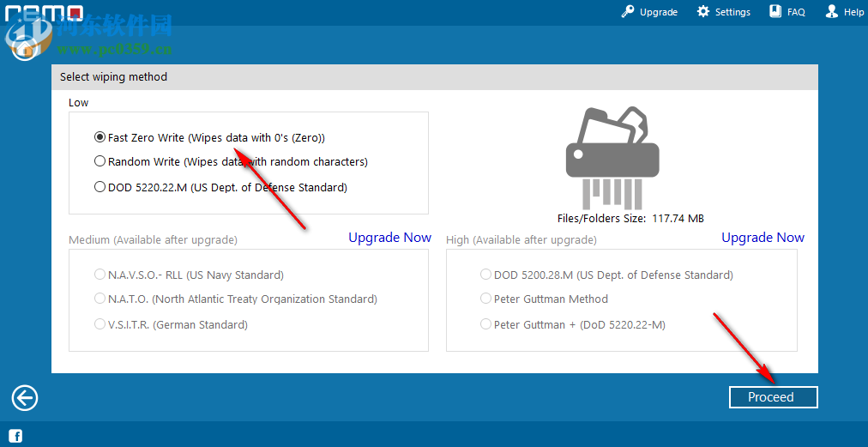
Task: Click Upgrade Now beside Medium
Action: point(389,238)
